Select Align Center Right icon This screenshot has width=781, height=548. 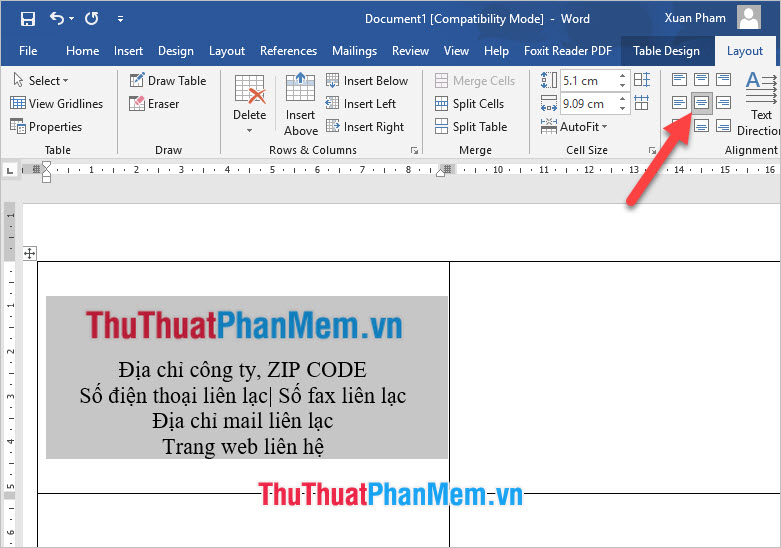click(723, 103)
